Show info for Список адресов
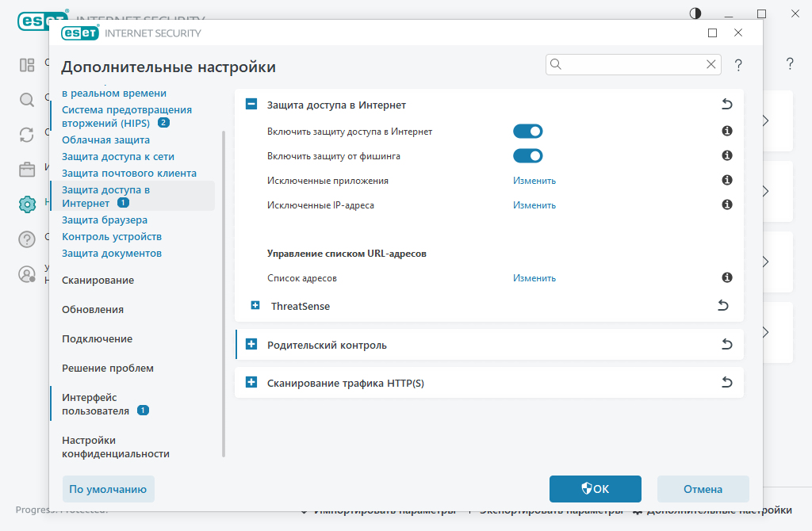 (x=727, y=277)
